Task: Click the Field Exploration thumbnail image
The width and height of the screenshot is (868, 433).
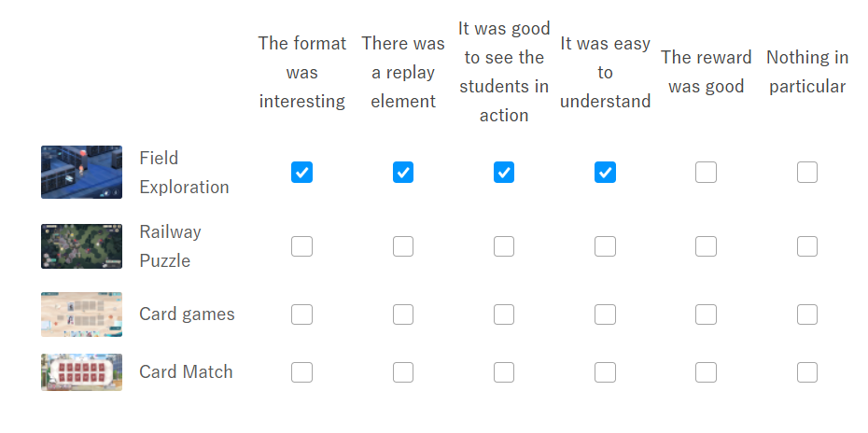Action: point(81,173)
